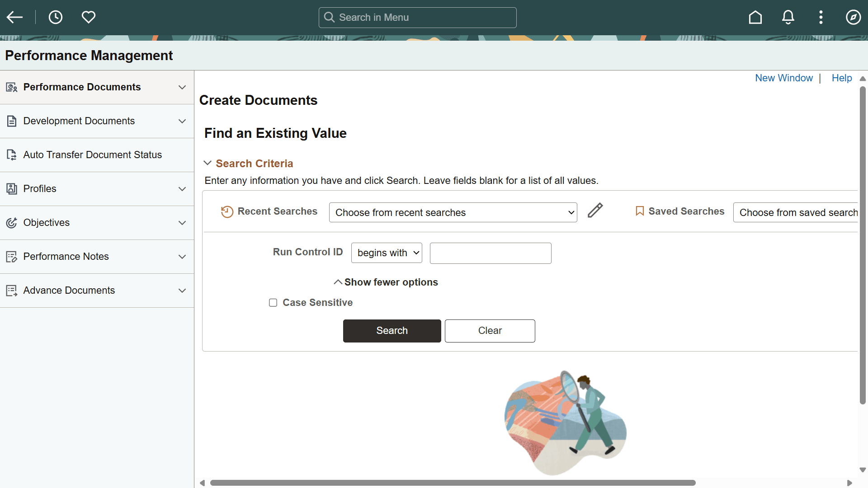Image resolution: width=868 pixels, height=488 pixels.
Task: Click the favorites heart icon
Action: pos(89,17)
